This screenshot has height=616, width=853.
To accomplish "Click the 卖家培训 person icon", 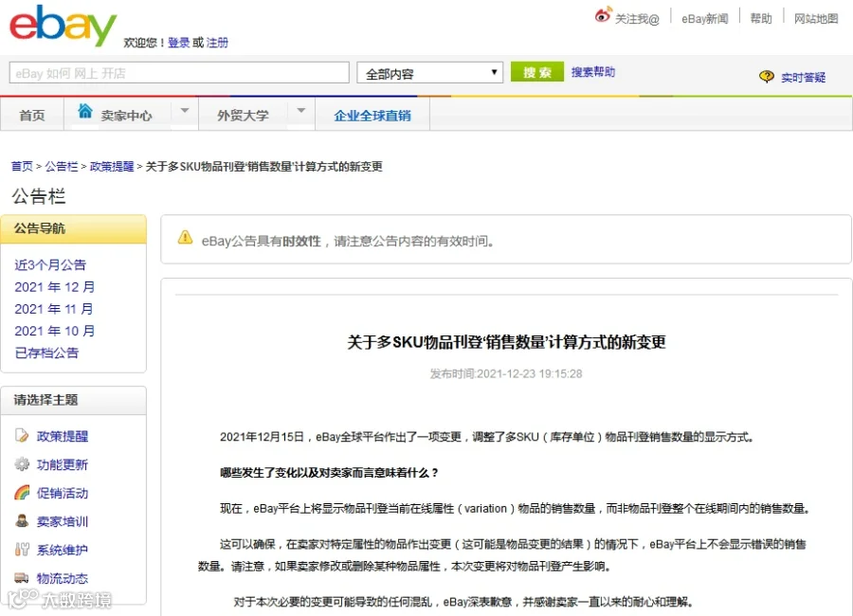I will [x=22, y=521].
